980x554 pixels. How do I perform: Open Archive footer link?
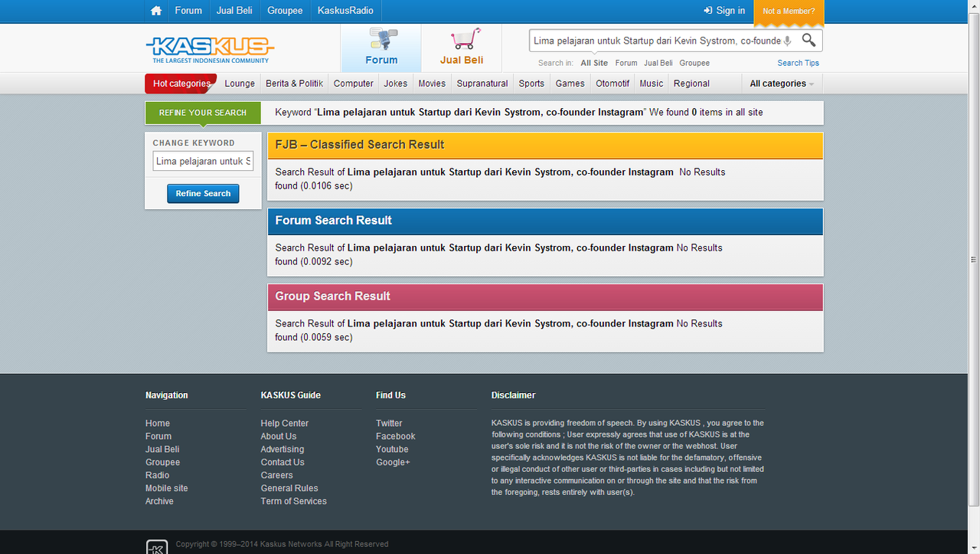[x=159, y=501]
